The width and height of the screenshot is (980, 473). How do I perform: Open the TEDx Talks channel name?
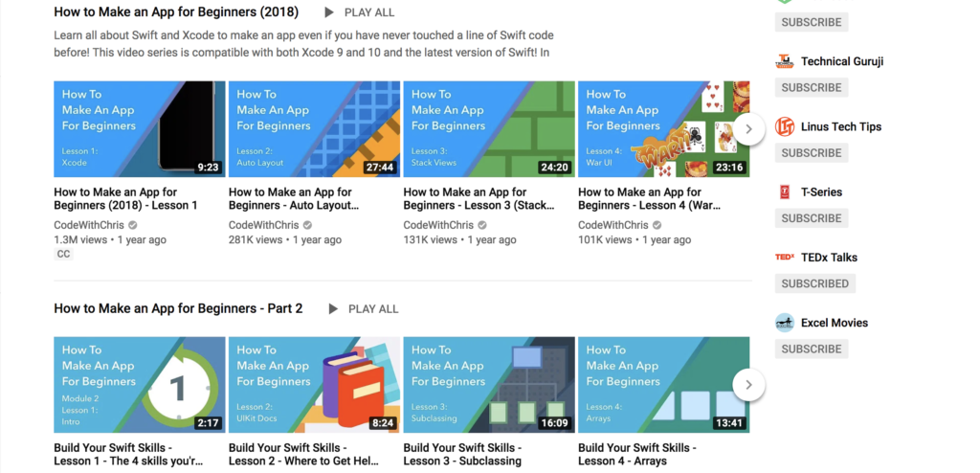click(829, 258)
